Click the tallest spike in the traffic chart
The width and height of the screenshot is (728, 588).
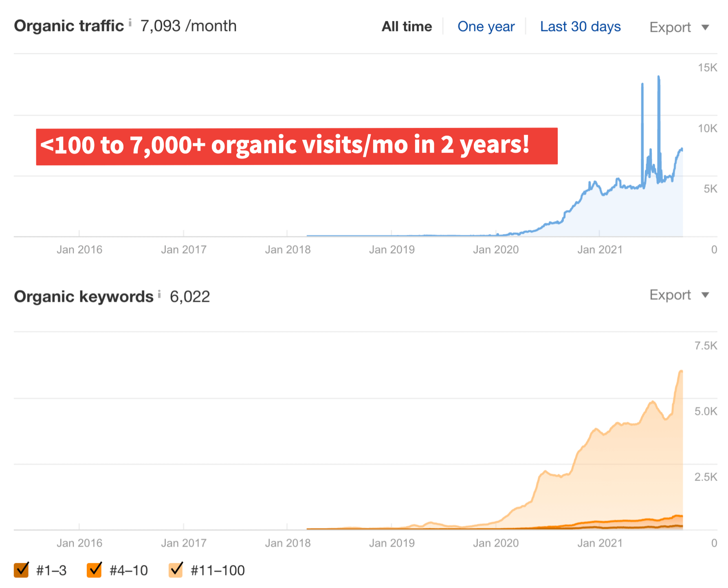(x=658, y=77)
